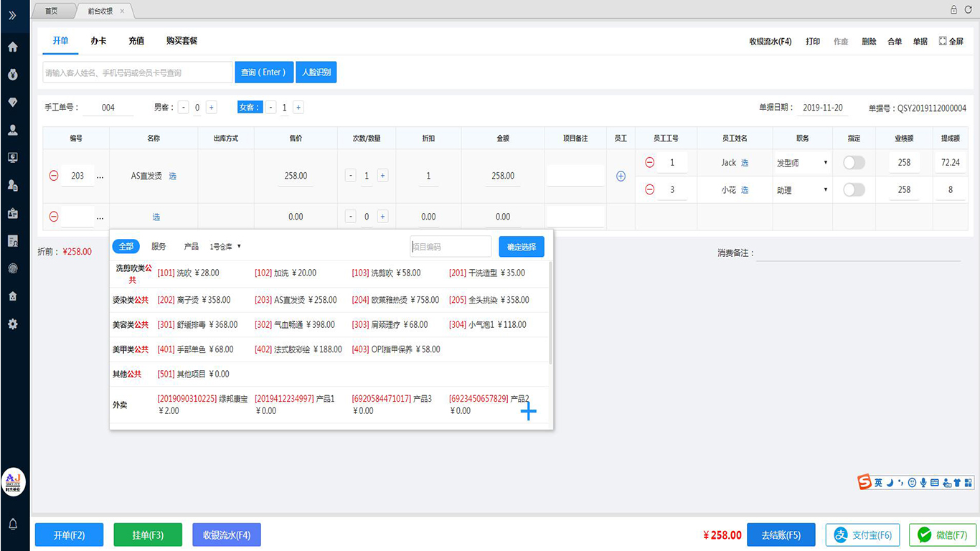Select the 购买套餐 tab
This screenshot has width=980, height=551.
pos(182,41)
